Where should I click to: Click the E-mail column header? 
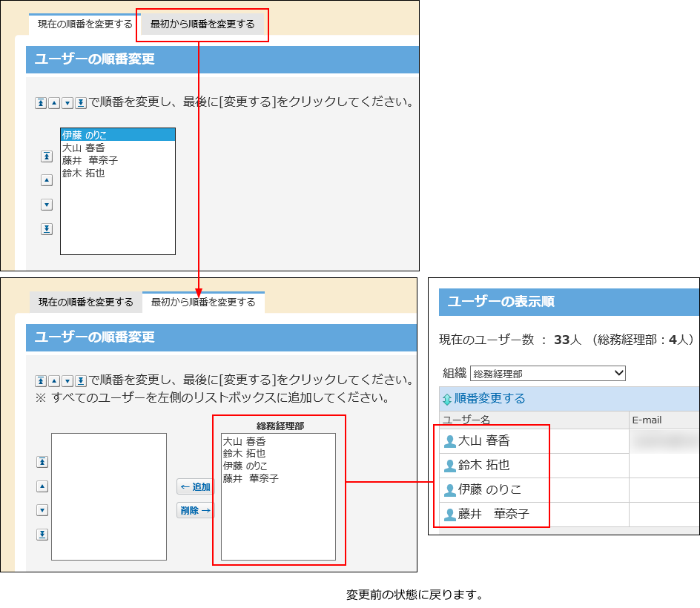tap(664, 420)
